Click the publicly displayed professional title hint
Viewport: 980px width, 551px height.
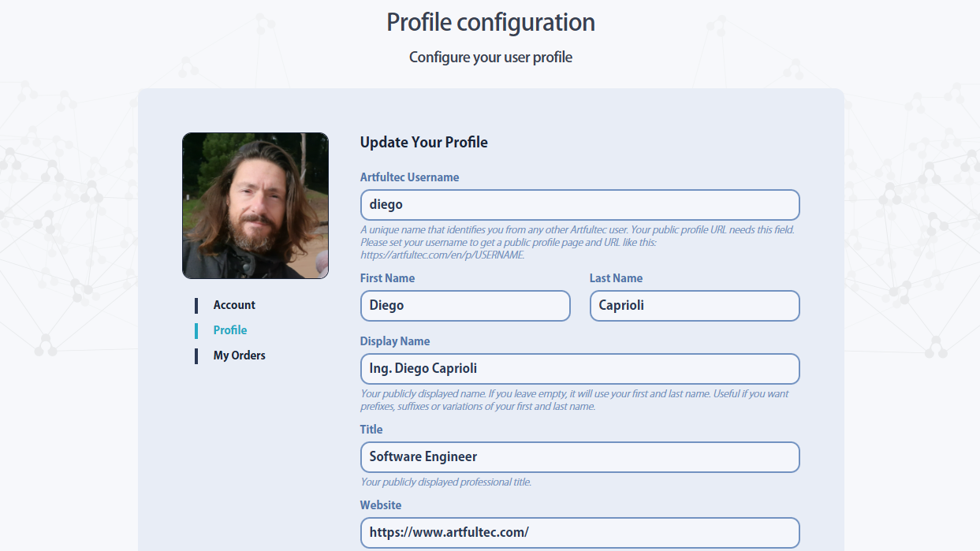tap(445, 482)
